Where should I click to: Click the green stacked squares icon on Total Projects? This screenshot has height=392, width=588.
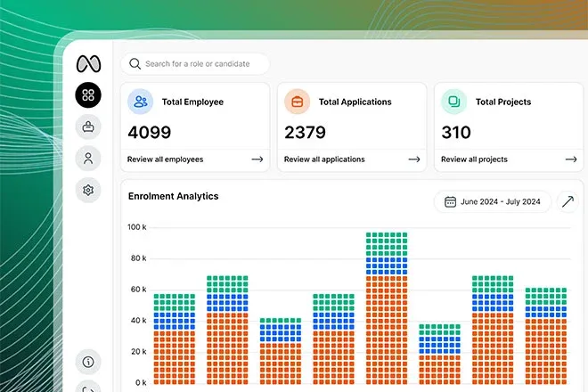(454, 102)
